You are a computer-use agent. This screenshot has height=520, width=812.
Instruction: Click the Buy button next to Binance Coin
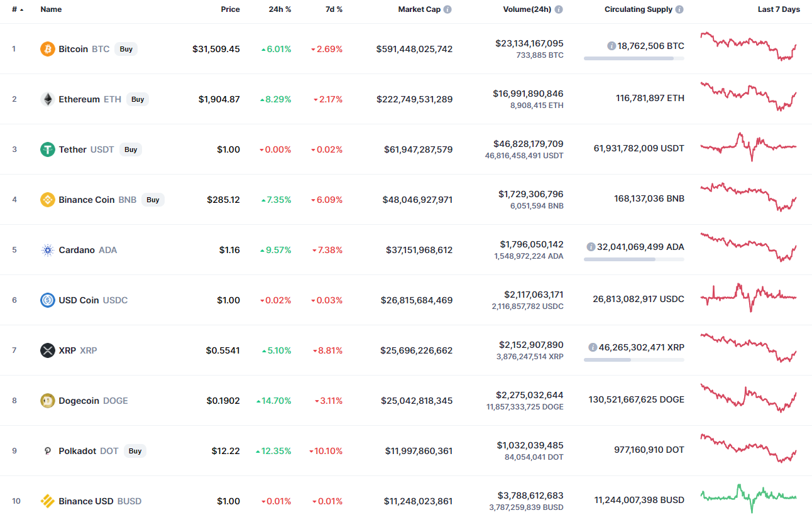click(x=153, y=200)
